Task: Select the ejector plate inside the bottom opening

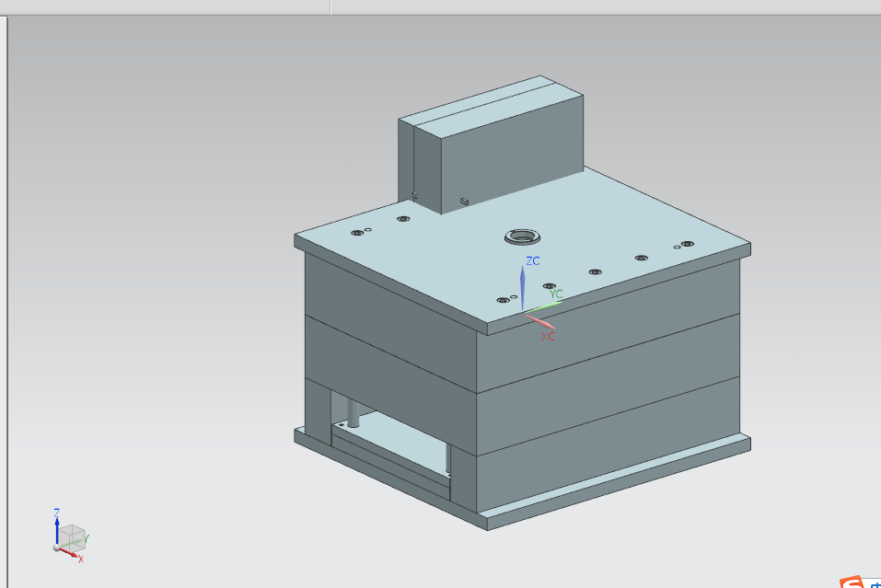Action: click(x=393, y=444)
